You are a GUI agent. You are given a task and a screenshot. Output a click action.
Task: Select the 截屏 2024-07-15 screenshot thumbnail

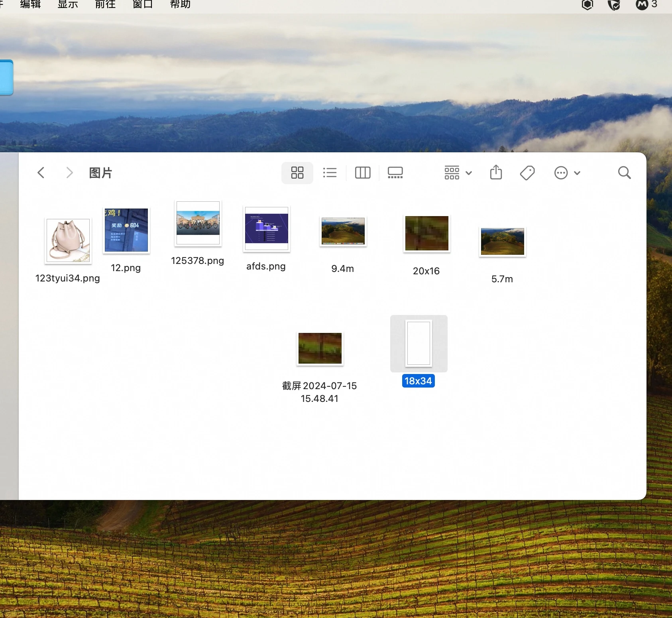(320, 348)
